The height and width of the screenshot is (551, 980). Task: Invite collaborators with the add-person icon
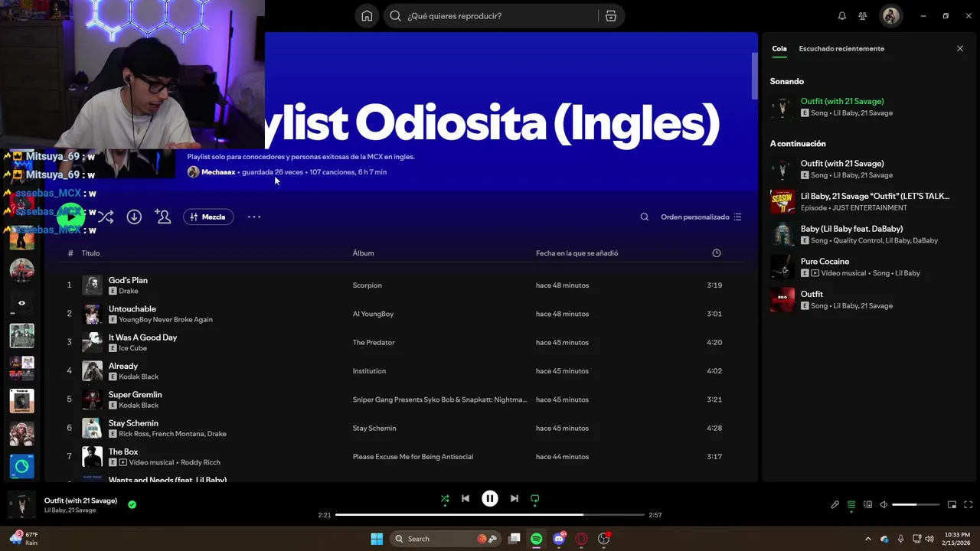coord(162,217)
